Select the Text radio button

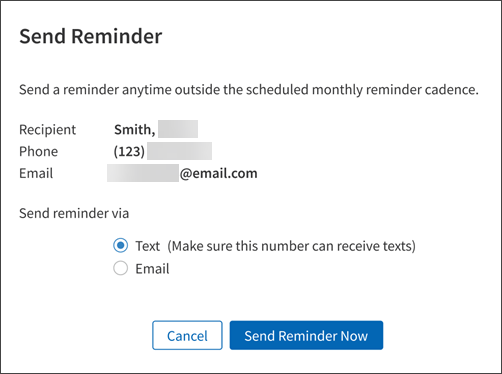(x=120, y=246)
